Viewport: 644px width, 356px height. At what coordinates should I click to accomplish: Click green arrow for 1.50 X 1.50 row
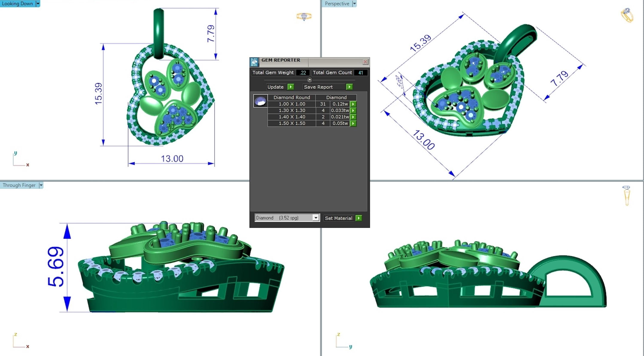[x=353, y=123]
